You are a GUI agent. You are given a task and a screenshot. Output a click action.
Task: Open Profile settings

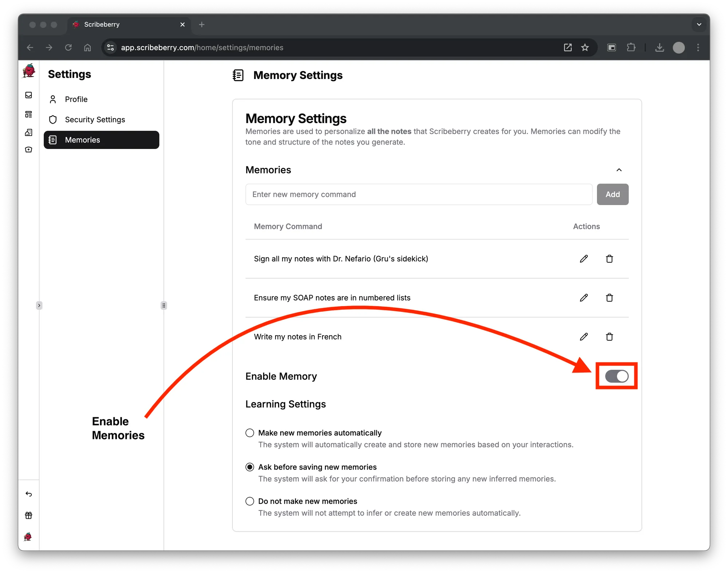click(102, 99)
